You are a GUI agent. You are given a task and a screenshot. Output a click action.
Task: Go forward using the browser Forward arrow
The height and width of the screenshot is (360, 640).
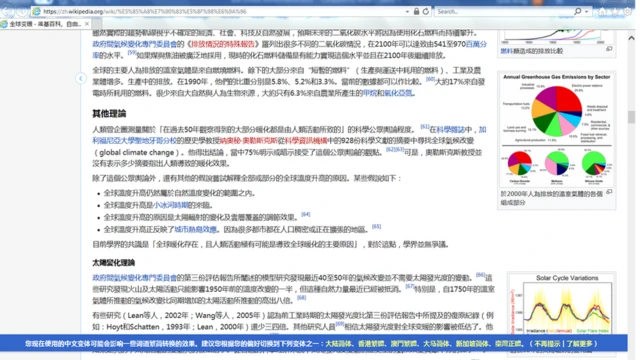pos(22,11)
